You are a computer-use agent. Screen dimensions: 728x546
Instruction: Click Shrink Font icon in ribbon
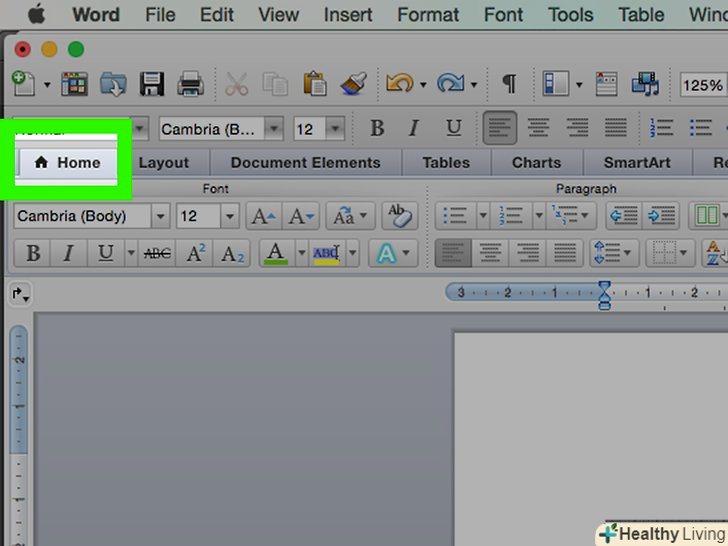[301, 216]
